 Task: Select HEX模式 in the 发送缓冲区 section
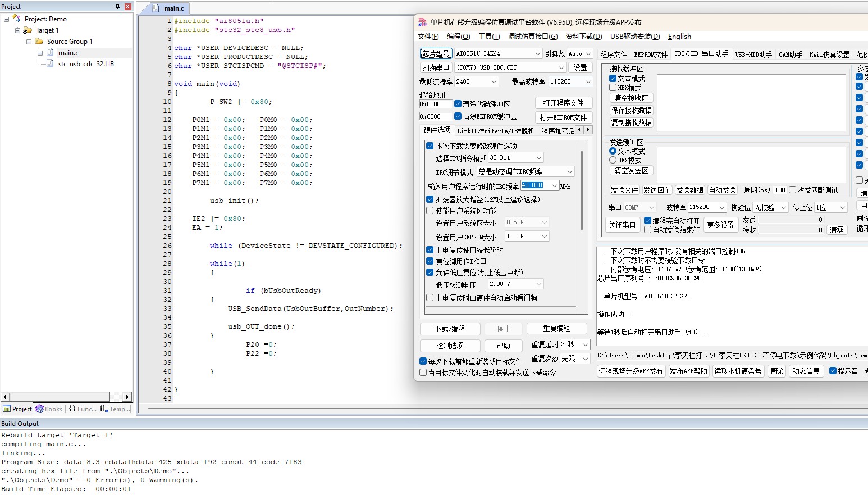(x=613, y=160)
